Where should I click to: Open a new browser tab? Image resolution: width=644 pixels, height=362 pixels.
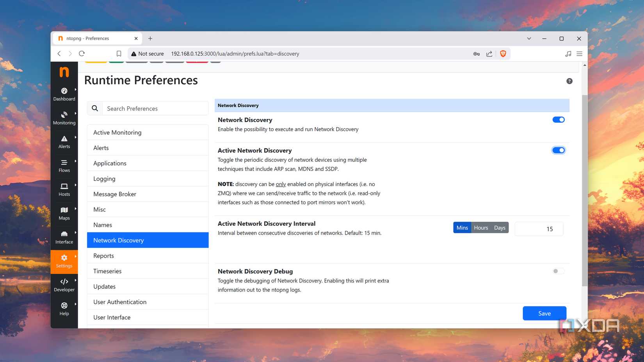[150, 38]
